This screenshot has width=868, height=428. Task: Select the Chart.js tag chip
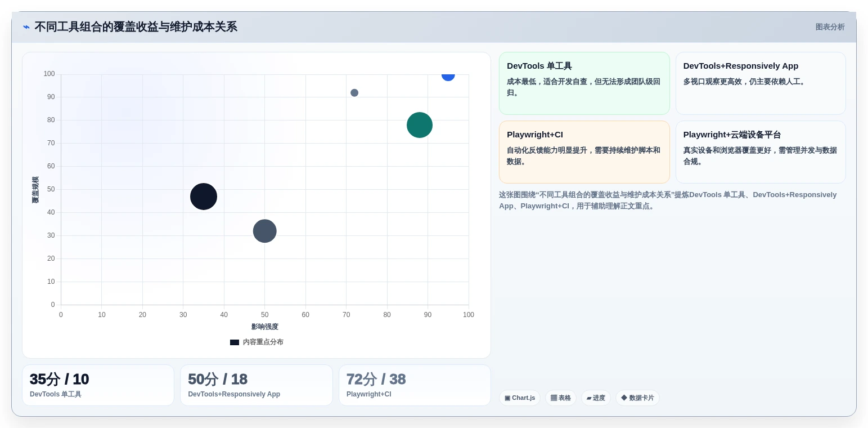[x=520, y=398]
